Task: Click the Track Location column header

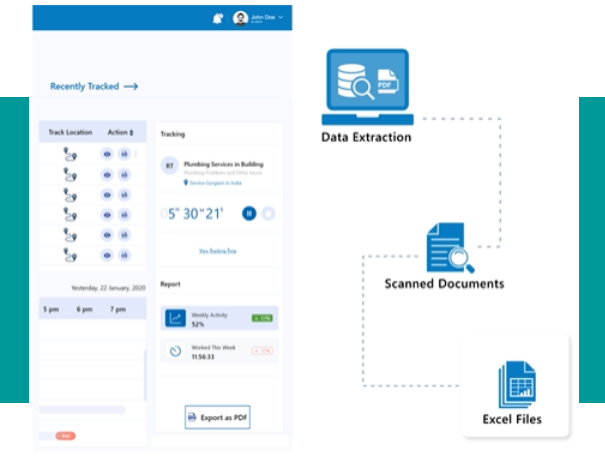Action: click(x=70, y=132)
